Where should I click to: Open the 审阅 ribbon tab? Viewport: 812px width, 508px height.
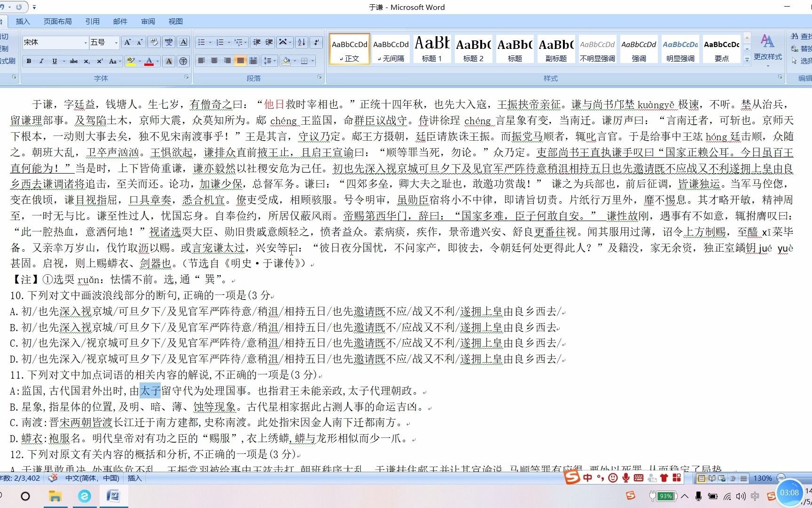click(x=148, y=21)
